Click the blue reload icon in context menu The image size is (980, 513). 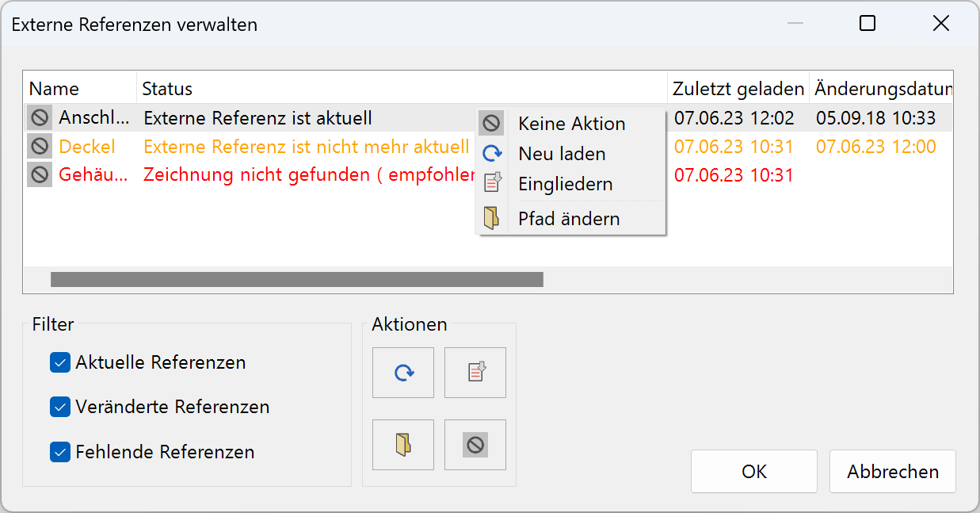click(492, 154)
